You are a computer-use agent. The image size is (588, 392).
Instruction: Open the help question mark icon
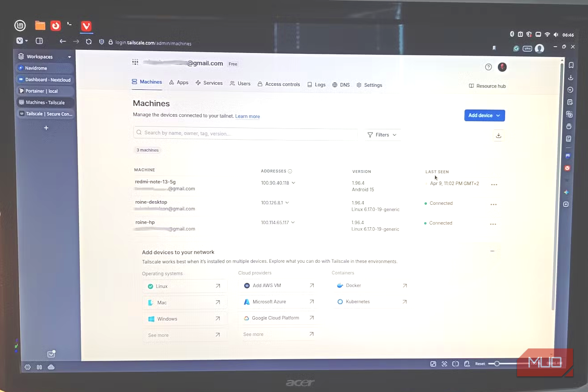pos(488,67)
